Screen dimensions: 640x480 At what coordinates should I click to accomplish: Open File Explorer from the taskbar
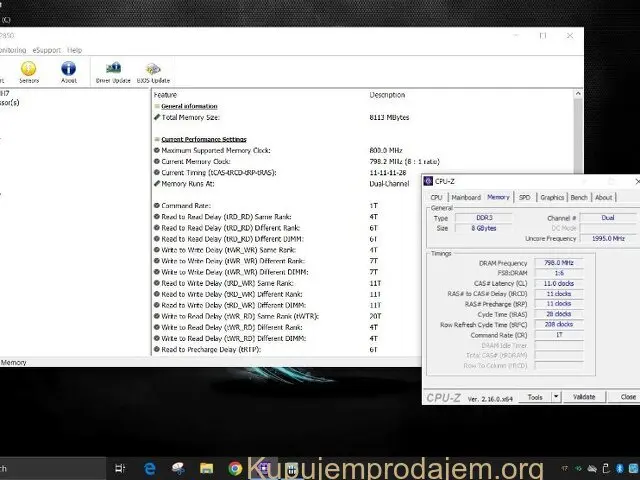tap(206, 467)
